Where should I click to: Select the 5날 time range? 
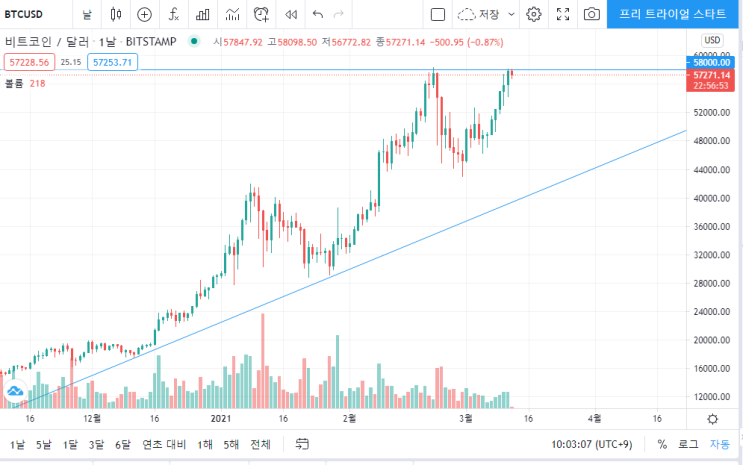click(44, 445)
